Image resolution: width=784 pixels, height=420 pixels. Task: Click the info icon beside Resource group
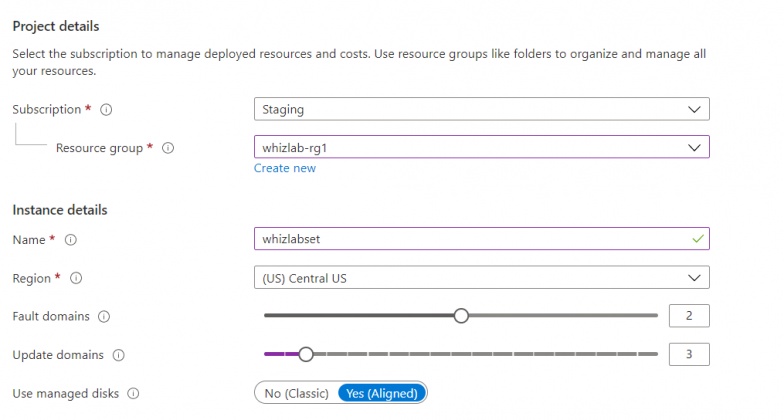[168, 148]
